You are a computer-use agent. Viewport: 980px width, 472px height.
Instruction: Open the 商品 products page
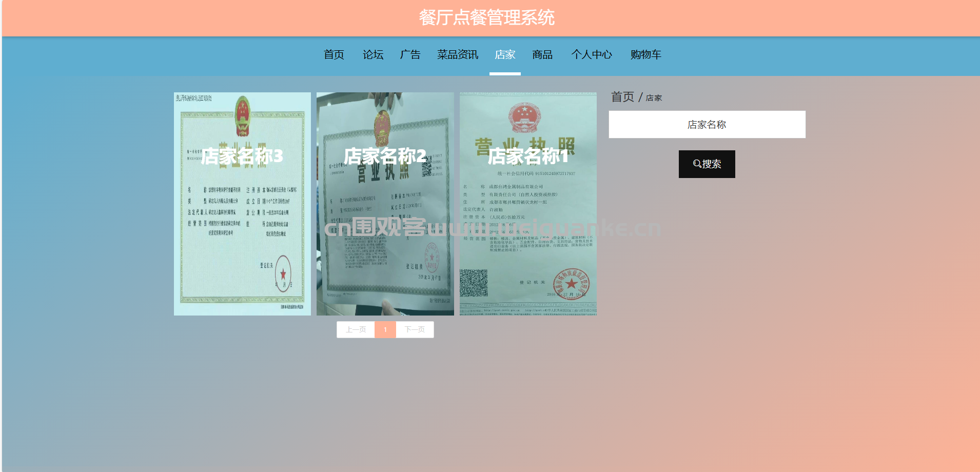point(542,54)
